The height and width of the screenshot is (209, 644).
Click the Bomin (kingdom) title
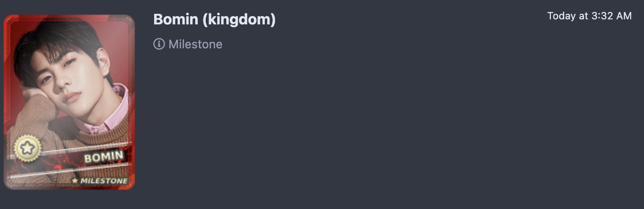215,19
